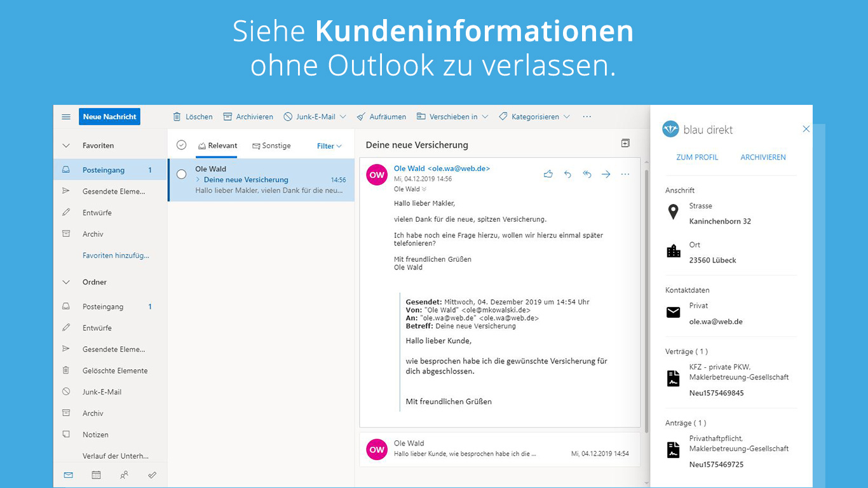Switch to the Tasks checkmark icon

click(x=152, y=475)
